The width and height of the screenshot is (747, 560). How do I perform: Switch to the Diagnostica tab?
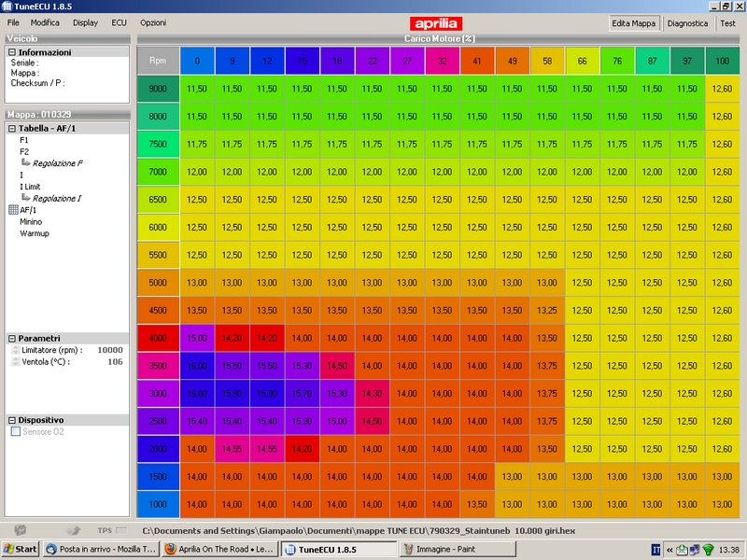coord(687,23)
